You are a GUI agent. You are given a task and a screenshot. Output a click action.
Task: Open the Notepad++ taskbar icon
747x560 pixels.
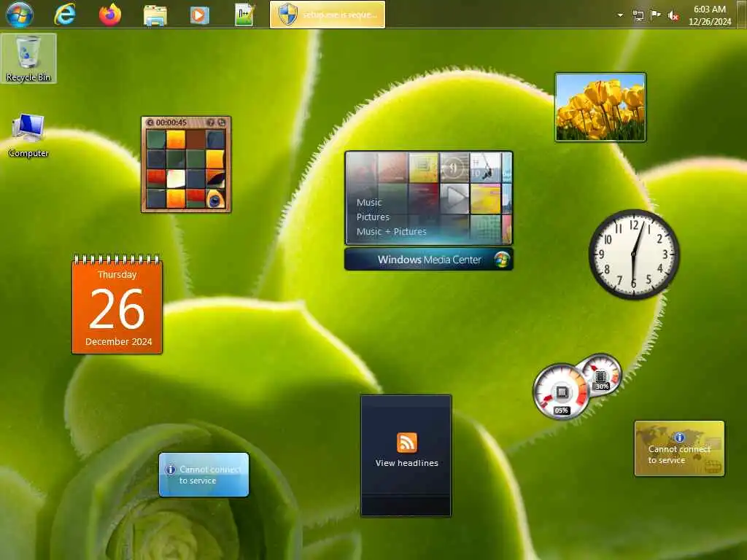pyautogui.click(x=244, y=15)
